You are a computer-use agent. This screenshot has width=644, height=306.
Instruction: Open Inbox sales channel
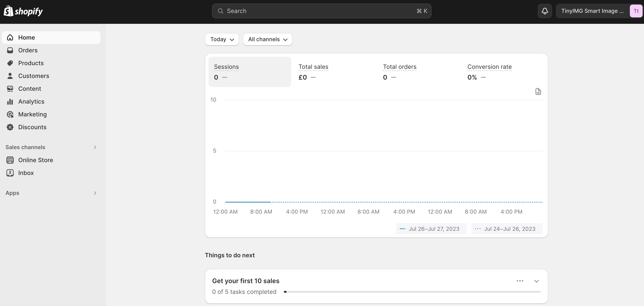click(51, 173)
